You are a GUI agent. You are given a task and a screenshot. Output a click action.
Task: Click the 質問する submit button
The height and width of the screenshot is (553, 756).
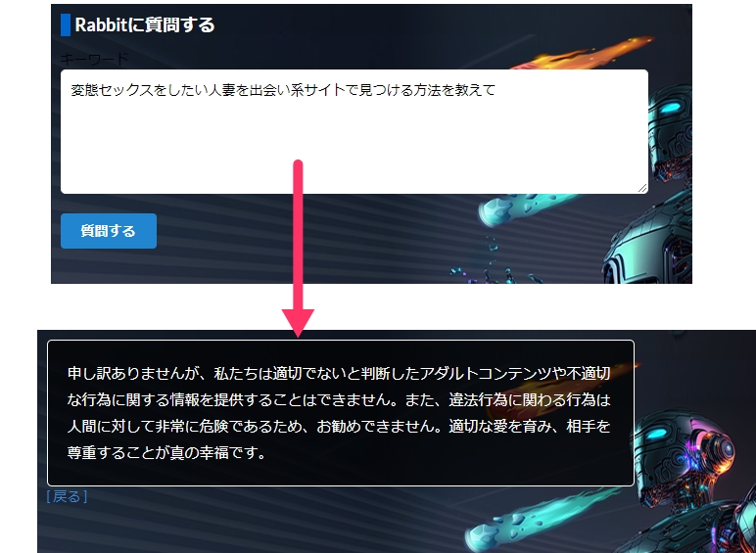[109, 231]
